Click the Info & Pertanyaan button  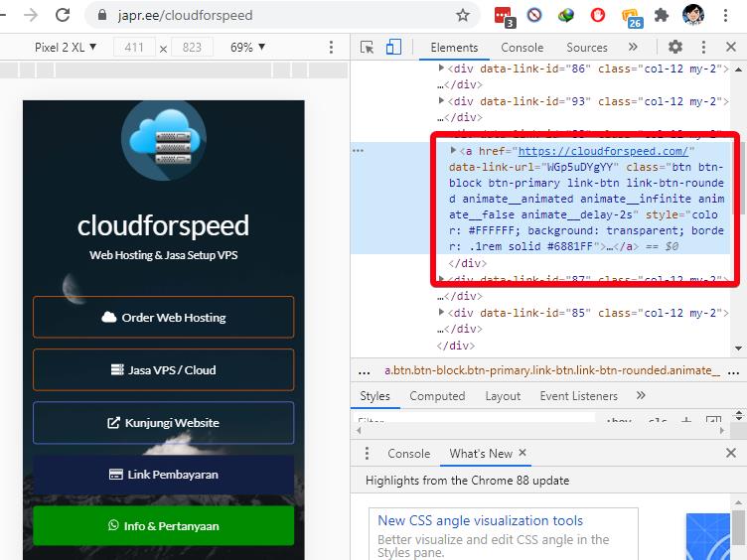pos(163,525)
